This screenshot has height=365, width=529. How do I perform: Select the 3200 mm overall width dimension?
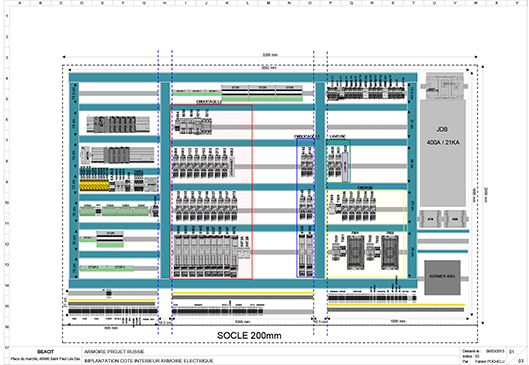coord(270,55)
